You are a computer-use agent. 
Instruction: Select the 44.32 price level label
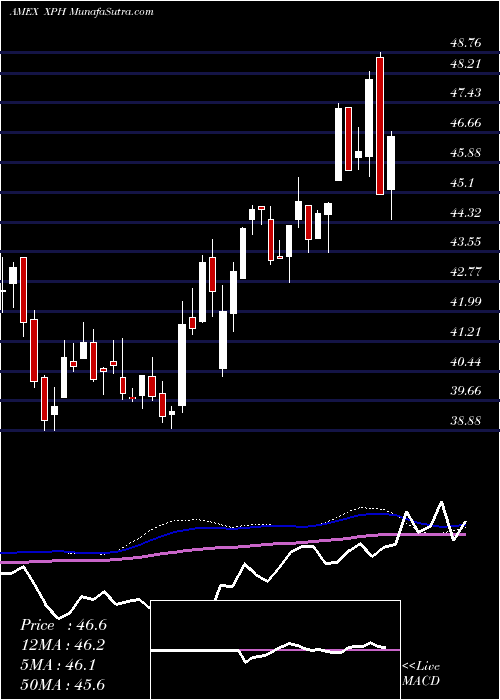pos(466,212)
